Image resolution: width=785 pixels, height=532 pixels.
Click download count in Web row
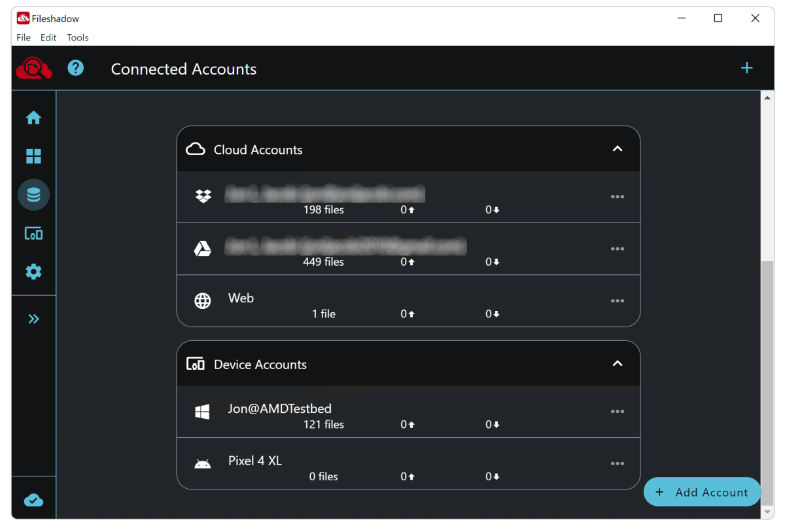pos(493,314)
